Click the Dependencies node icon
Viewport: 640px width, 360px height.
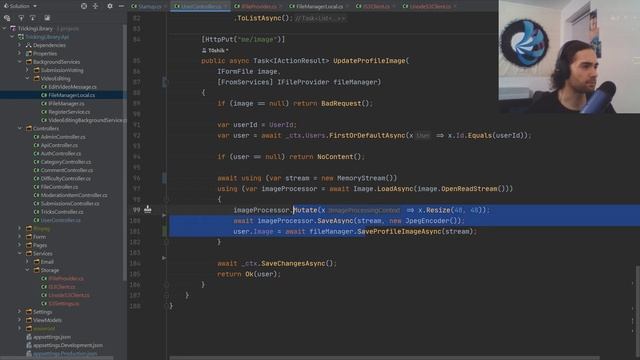tap(29, 45)
